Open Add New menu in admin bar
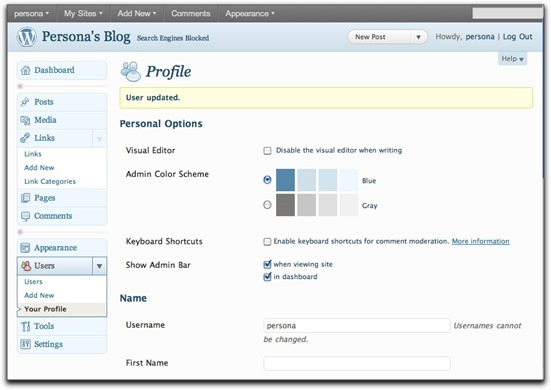This screenshot has width=551, height=390. pyautogui.click(x=137, y=13)
